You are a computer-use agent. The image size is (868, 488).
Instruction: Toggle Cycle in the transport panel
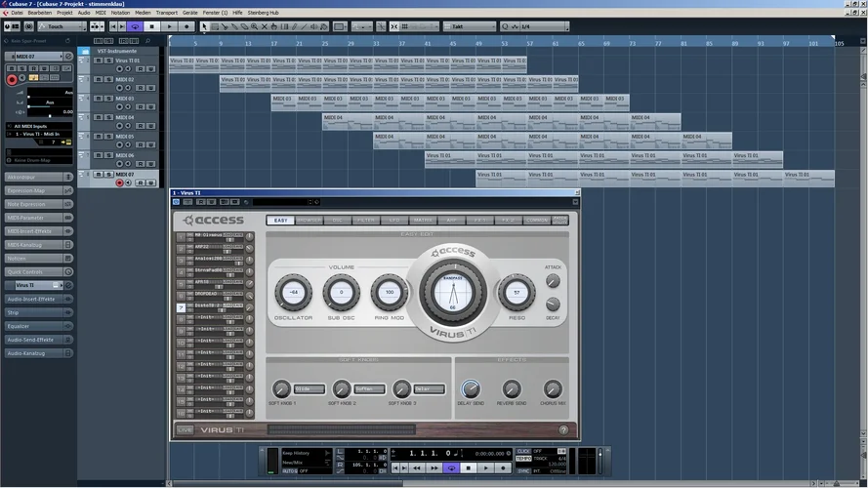click(451, 468)
